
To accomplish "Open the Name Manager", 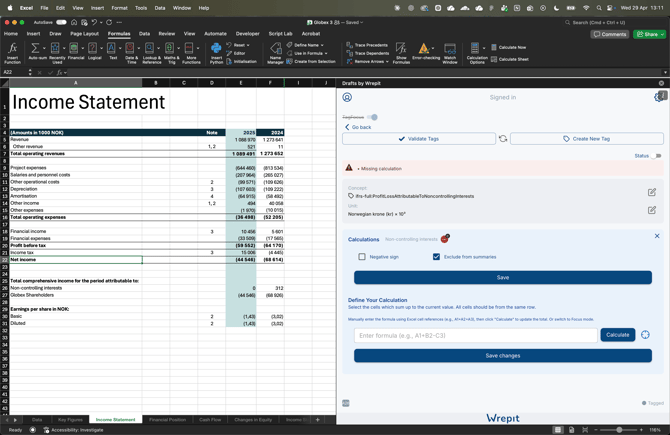I will [x=275, y=53].
